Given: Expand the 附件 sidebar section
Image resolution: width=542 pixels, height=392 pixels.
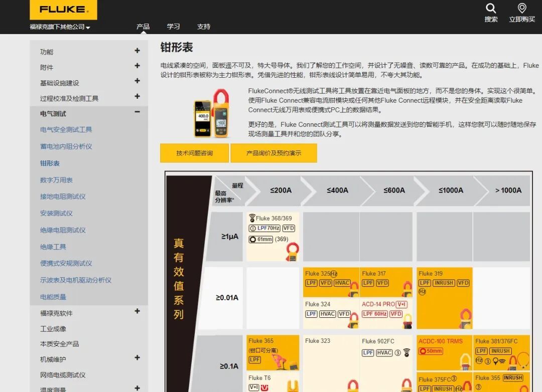Looking at the screenshot, I should pos(137,66).
